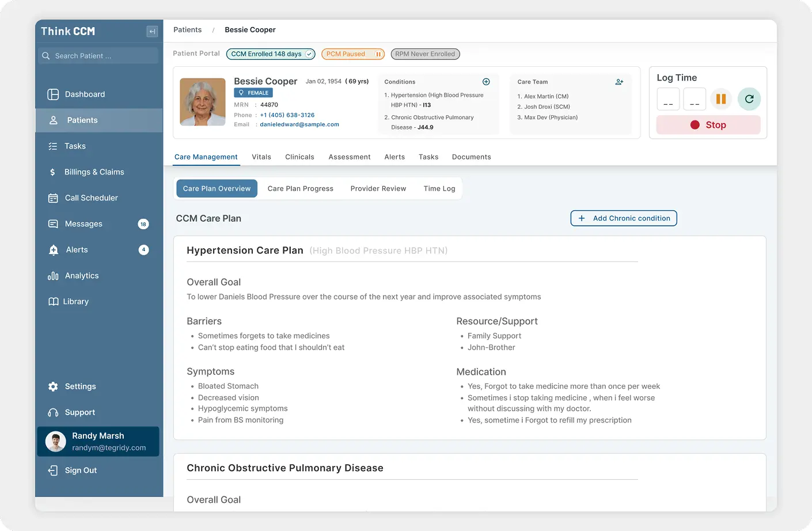
Task: Collapse the sidebar navigation
Action: pos(151,31)
